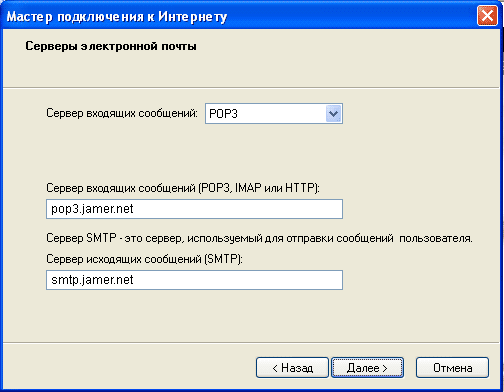Screen dimensions: 504x392
Task: Open the incoming server type combo box
Action: pyautogui.click(x=274, y=114)
